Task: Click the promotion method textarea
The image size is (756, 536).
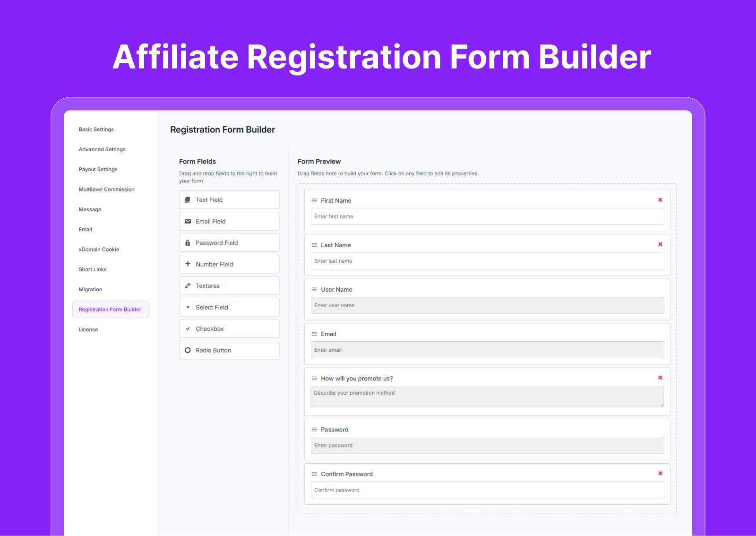Action: pos(487,397)
